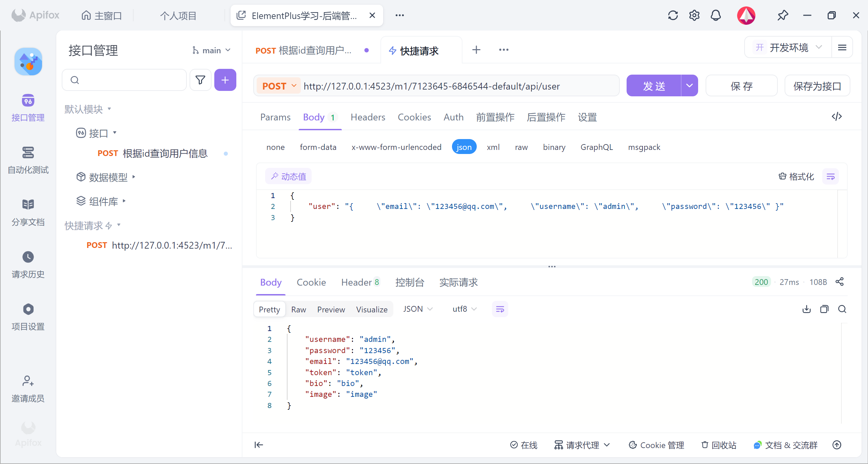
Task: Open the 实际请求 response tab
Action: (458, 282)
